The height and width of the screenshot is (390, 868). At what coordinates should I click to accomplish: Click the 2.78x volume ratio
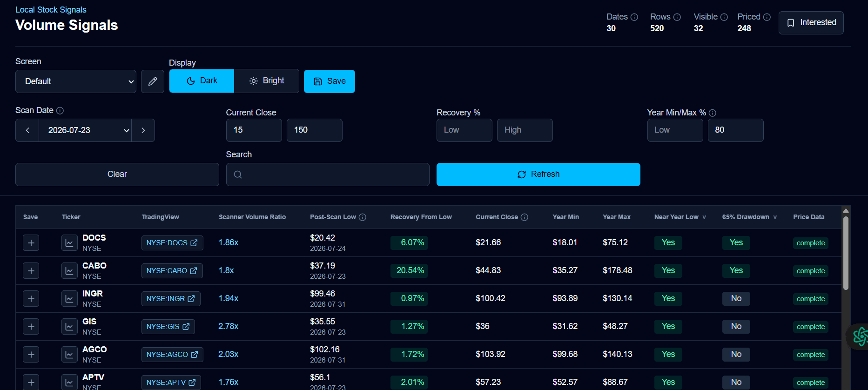coord(229,327)
